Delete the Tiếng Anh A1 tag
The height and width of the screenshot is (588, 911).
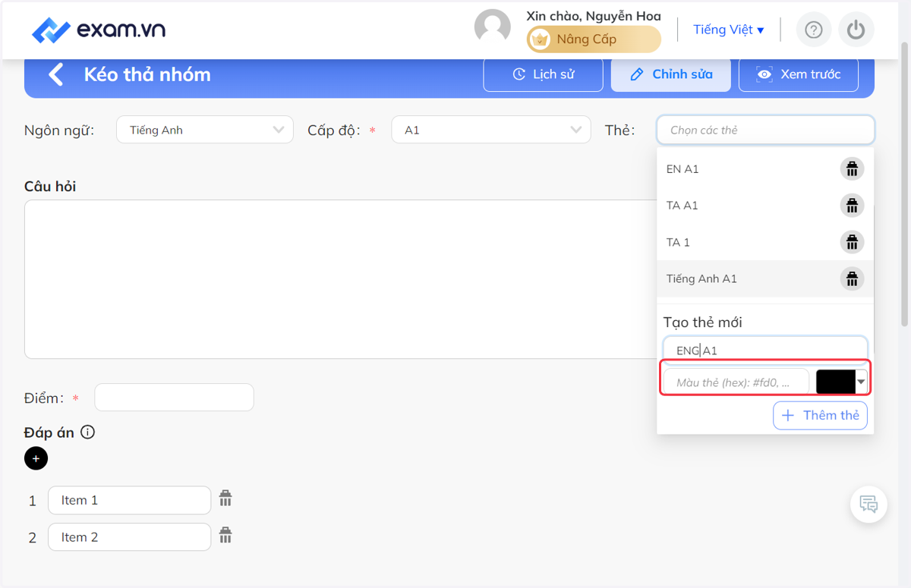click(853, 278)
